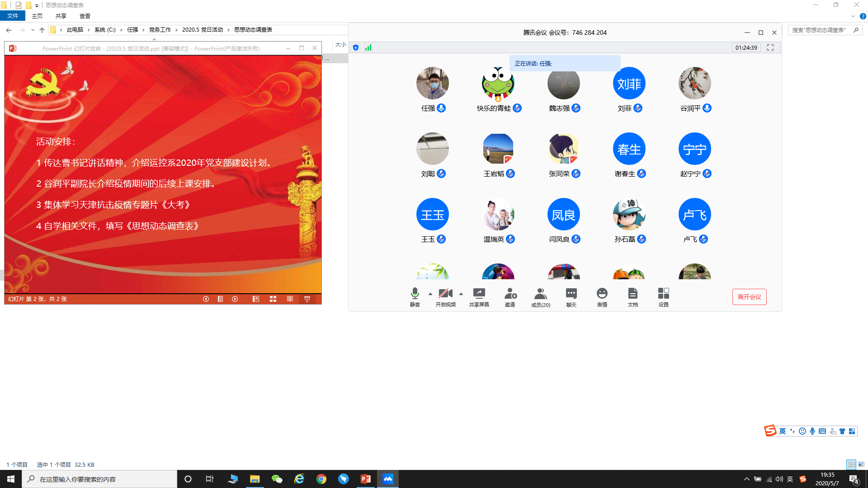The width and height of the screenshot is (868, 488).
Task: Click the 表情 emoji reaction icon
Action: 602,294
